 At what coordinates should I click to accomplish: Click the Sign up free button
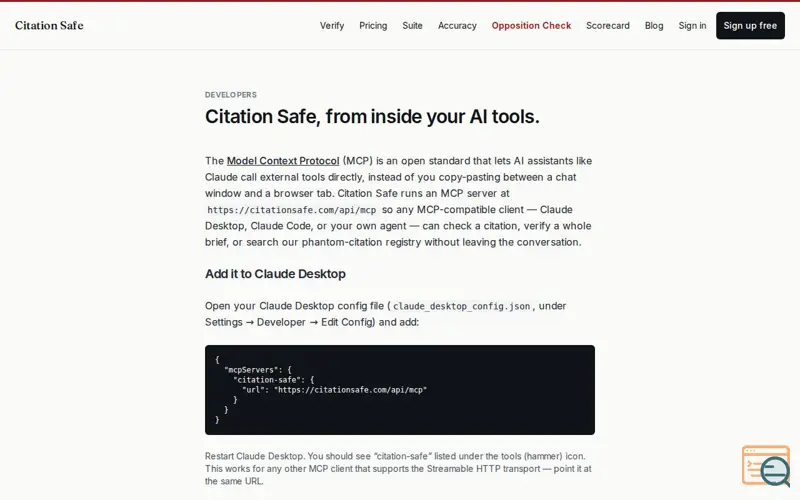(750, 26)
